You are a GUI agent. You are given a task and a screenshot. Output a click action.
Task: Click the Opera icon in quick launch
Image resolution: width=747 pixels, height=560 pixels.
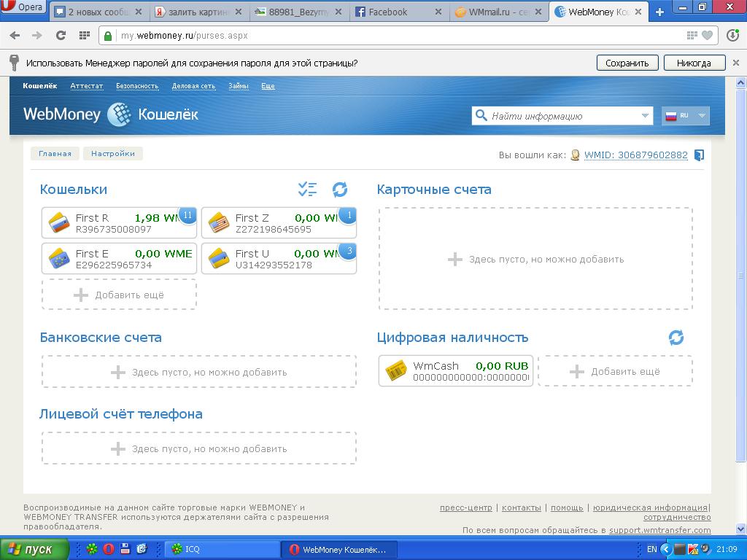[108, 549]
